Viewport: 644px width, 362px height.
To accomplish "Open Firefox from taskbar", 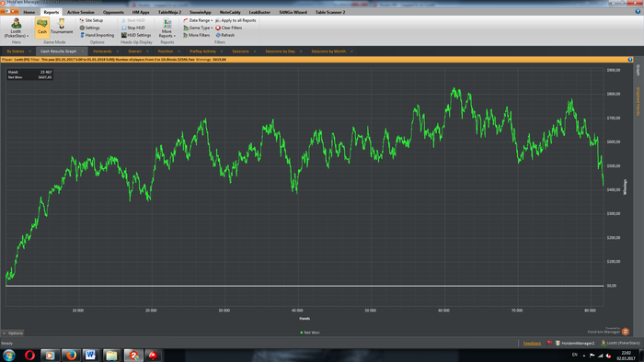I will pos(71,355).
